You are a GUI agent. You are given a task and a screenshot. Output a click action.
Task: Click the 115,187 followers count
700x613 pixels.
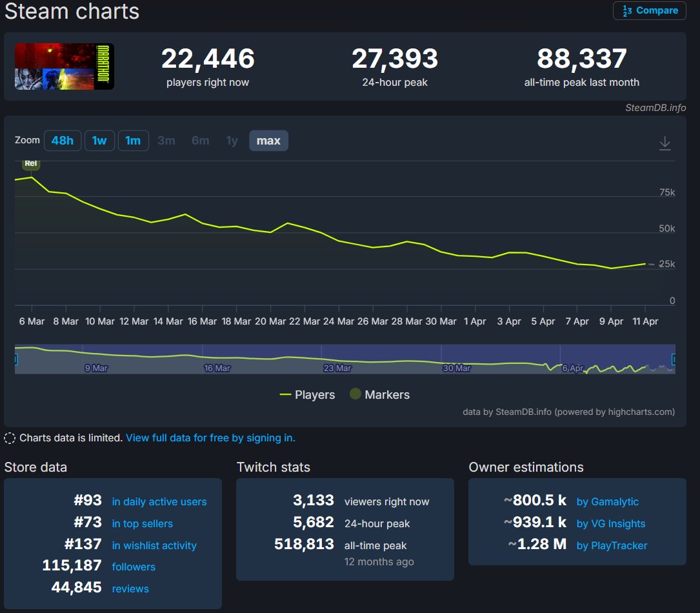pyautogui.click(x=72, y=565)
